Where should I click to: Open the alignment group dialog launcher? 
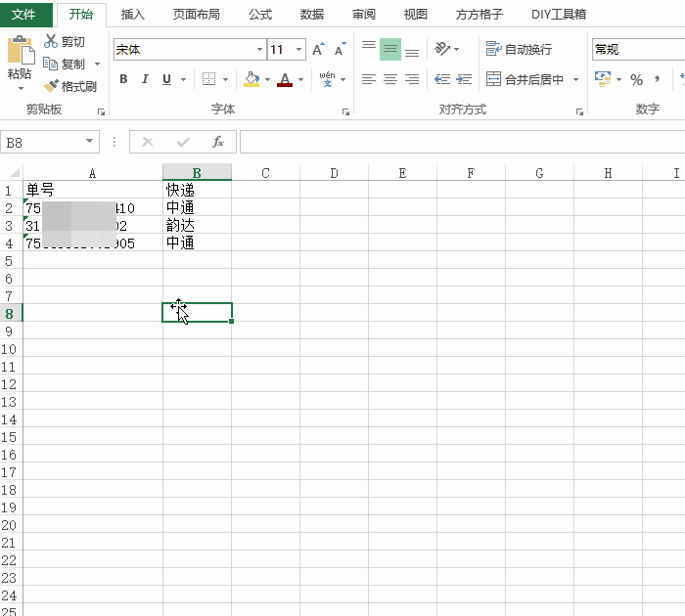579,112
